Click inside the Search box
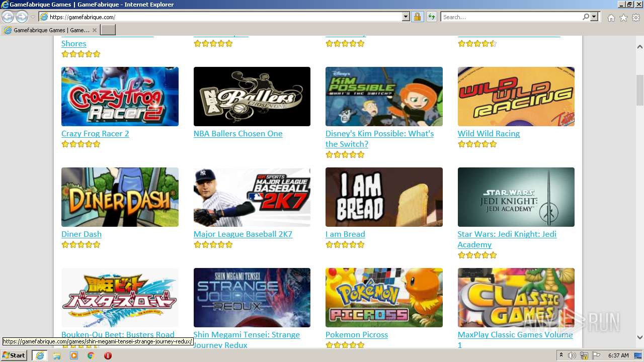Image resolution: width=644 pixels, height=362 pixels. (x=511, y=17)
